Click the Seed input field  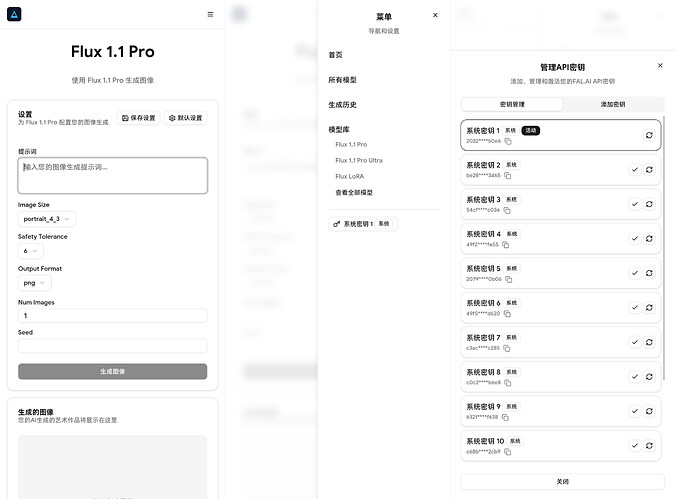click(x=112, y=346)
